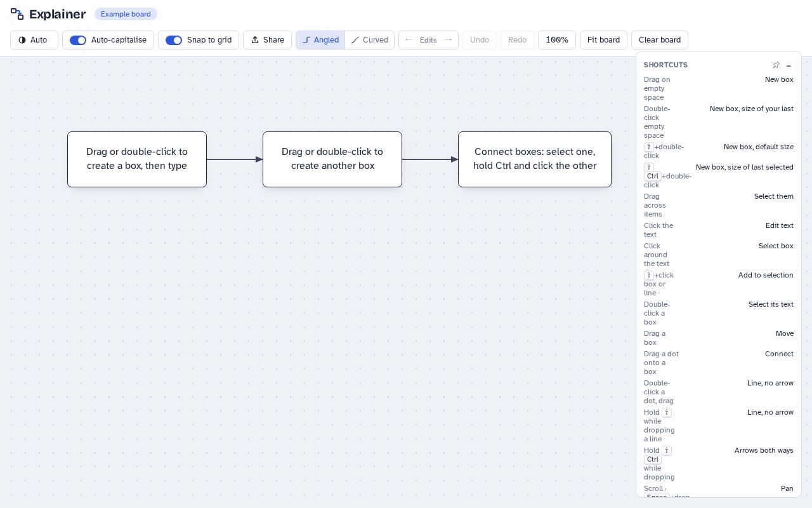This screenshot has height=508, width=812.
Task: Click 'Move' shortcut text
Action: [784, 333]
